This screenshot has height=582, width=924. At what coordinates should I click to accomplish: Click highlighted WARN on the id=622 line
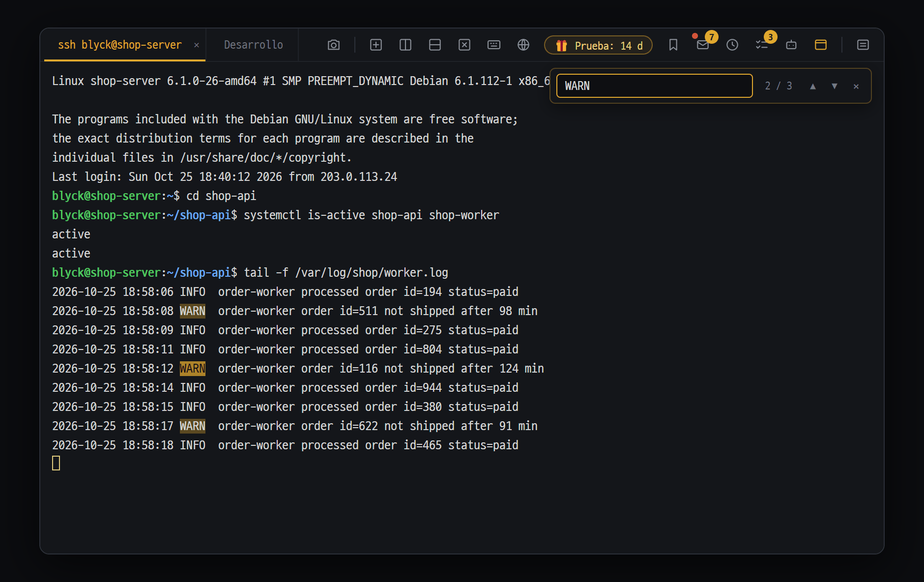[x=193, y=426]
